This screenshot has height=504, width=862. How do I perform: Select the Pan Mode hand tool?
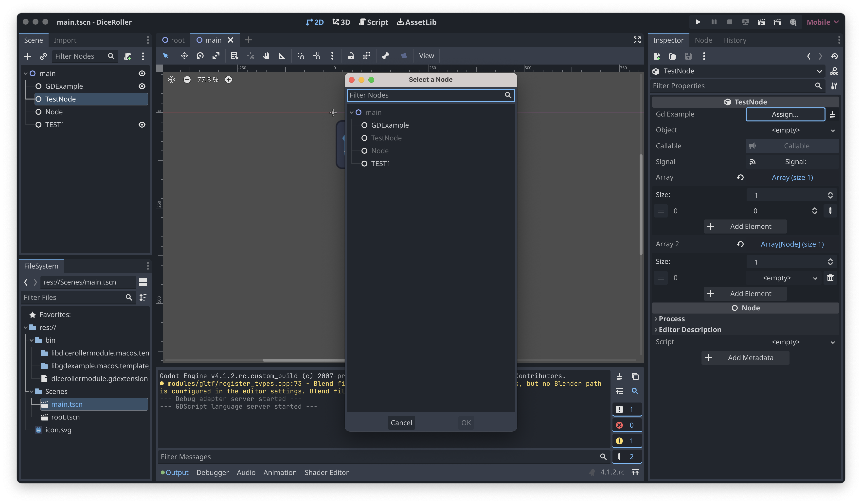click(x=266, y=56)
